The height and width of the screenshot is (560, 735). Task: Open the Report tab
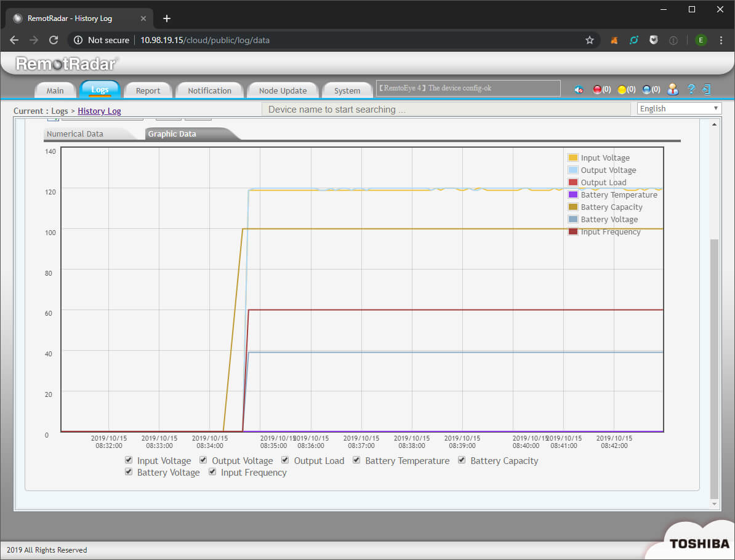pos(148,90)
